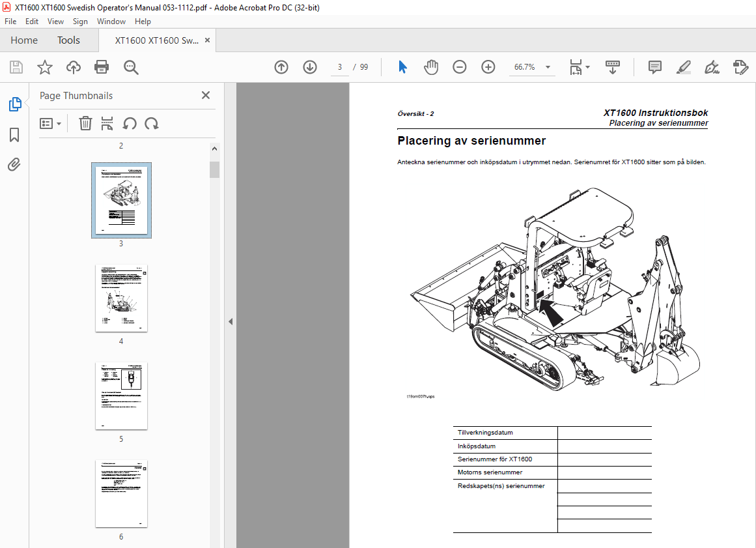Print the document using printer icon
756x548 pixels.
pyautogui.click(x=102, y=67)
